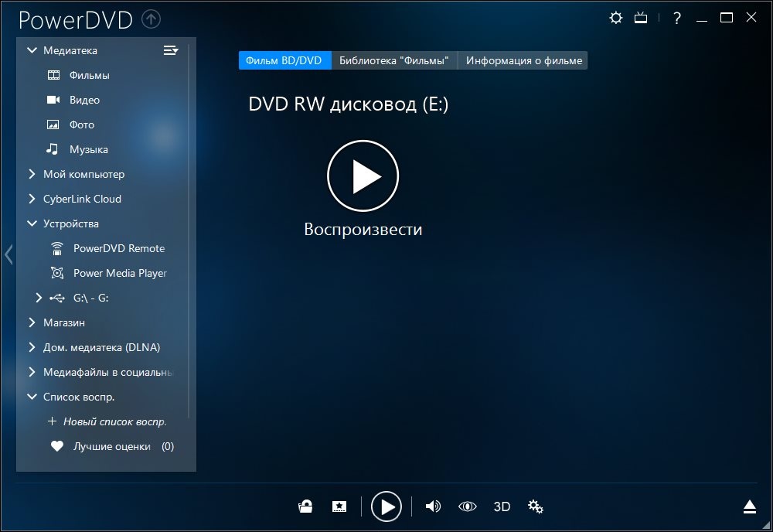Click the DVD RW дисковод (E:) title
Screen dimensions: 773x532
349,104
